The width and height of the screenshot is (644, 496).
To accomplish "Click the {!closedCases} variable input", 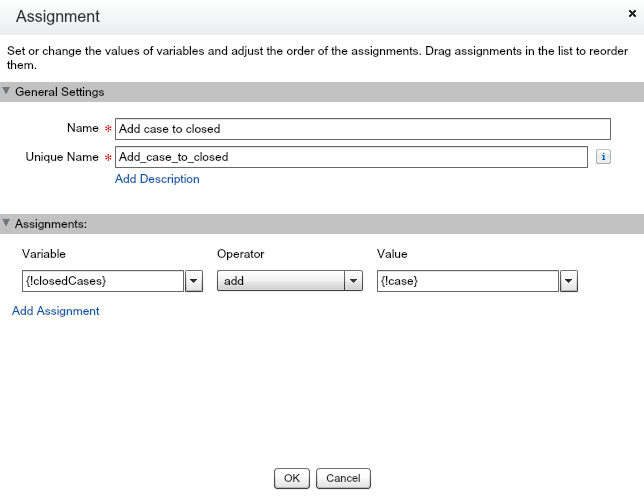I will coord(102,281).
